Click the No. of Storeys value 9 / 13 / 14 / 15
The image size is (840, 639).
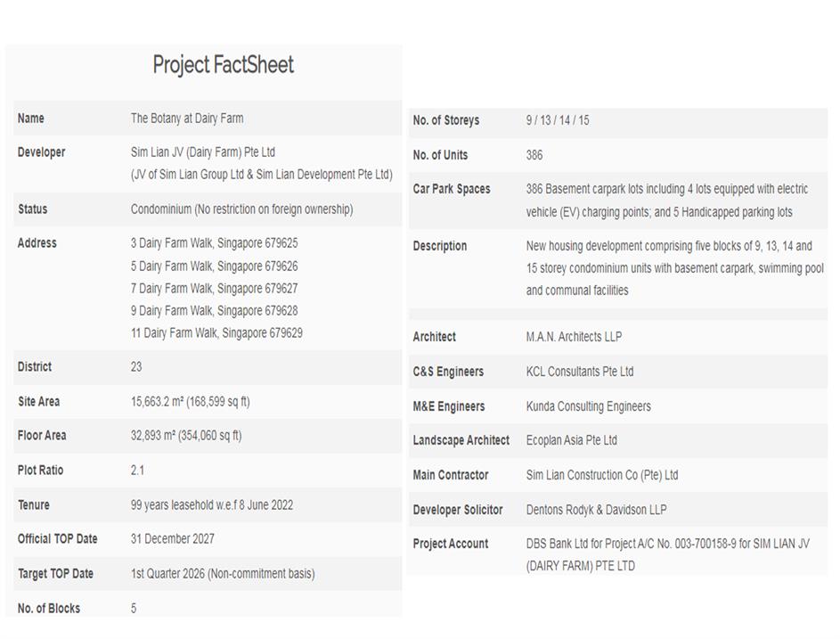pos(558,120)
